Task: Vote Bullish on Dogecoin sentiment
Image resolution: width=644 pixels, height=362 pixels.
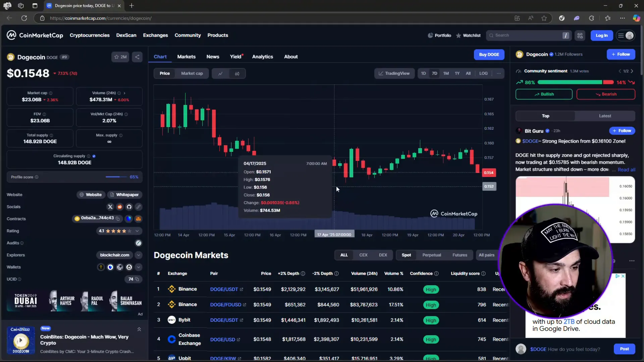Action: (x=544, y=94)
